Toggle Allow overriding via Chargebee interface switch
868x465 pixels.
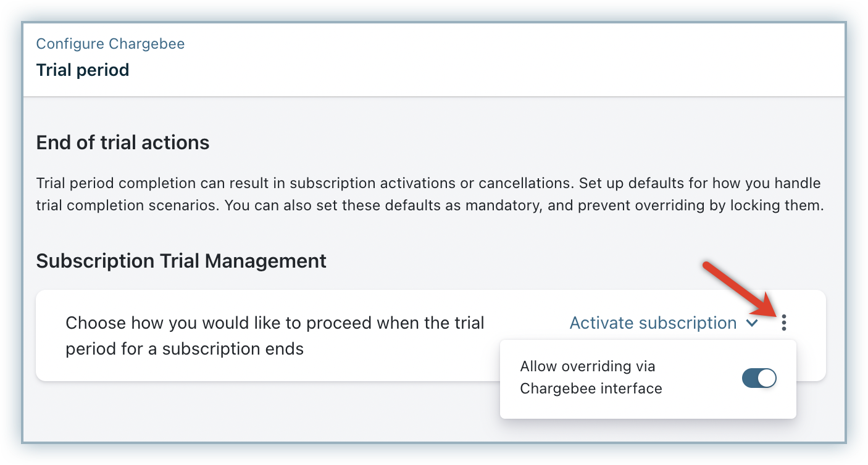(759, 379)
